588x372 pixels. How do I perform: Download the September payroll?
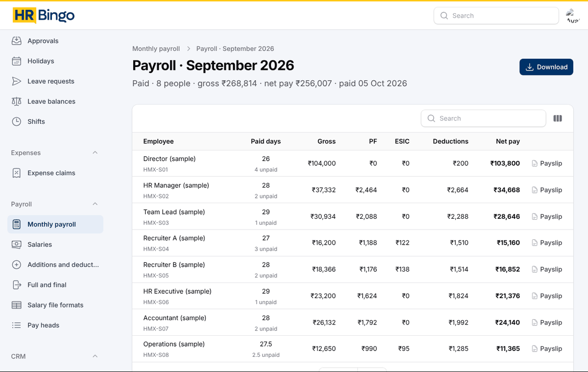point(546,67)
